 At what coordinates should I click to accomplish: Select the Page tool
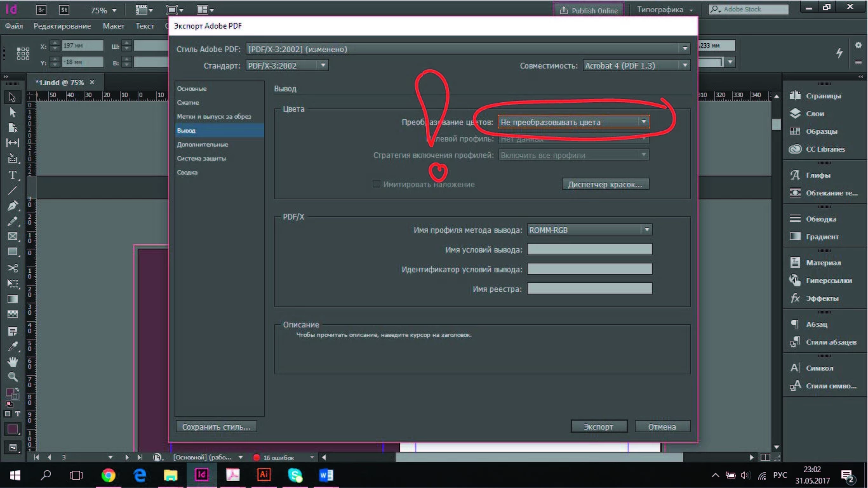(12, 128)
